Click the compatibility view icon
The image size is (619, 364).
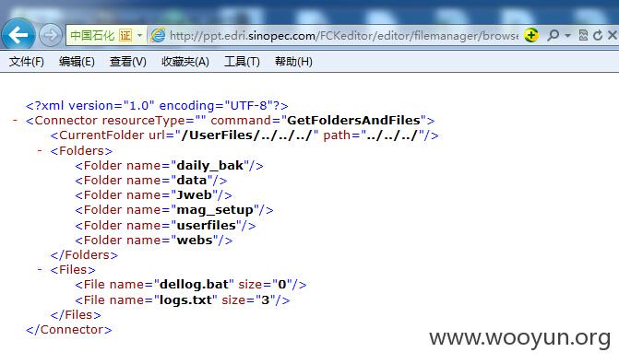tap(583, 36)
